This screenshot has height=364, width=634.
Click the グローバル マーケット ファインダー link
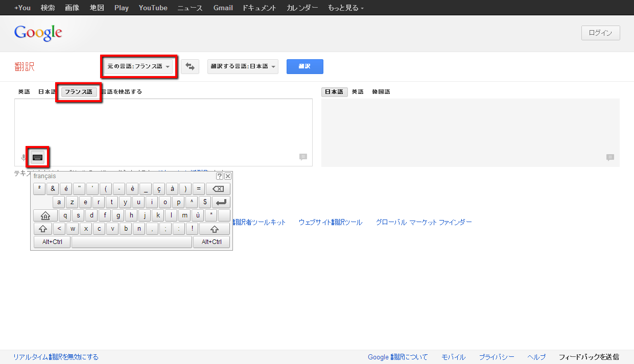424,222
